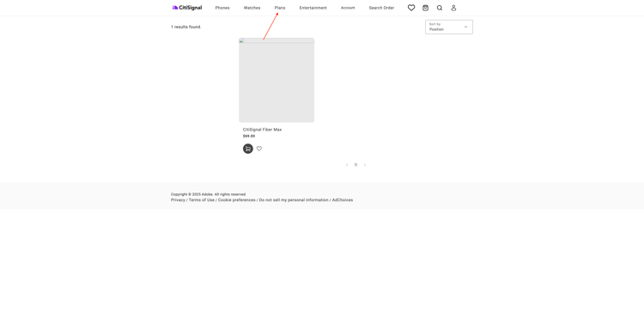644x331 pixels.
Task: Select page 1 in pagination
Action: click(x=355, y=165)
